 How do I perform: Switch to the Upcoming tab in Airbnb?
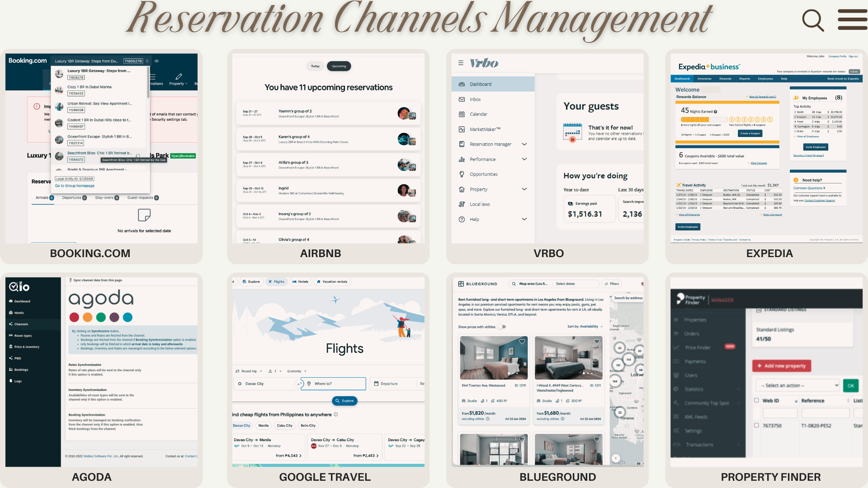[x=339, y=66]
